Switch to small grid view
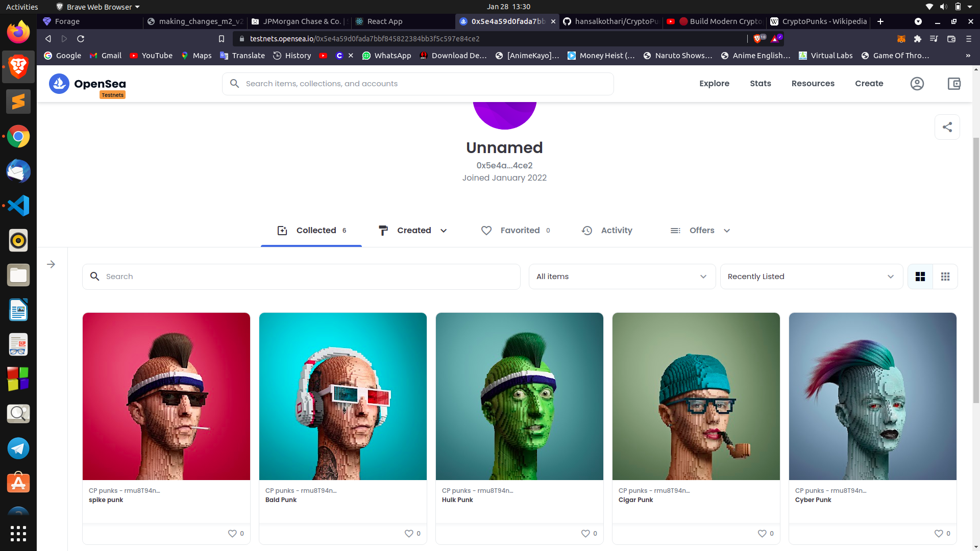980x551 pixels. 945,277
